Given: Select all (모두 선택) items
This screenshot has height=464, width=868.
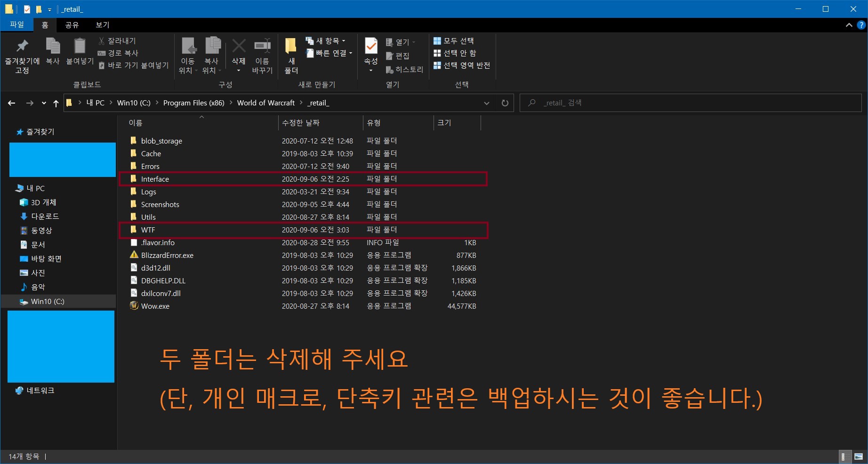Looking at the screenshot, I should [x=454, y=41].
